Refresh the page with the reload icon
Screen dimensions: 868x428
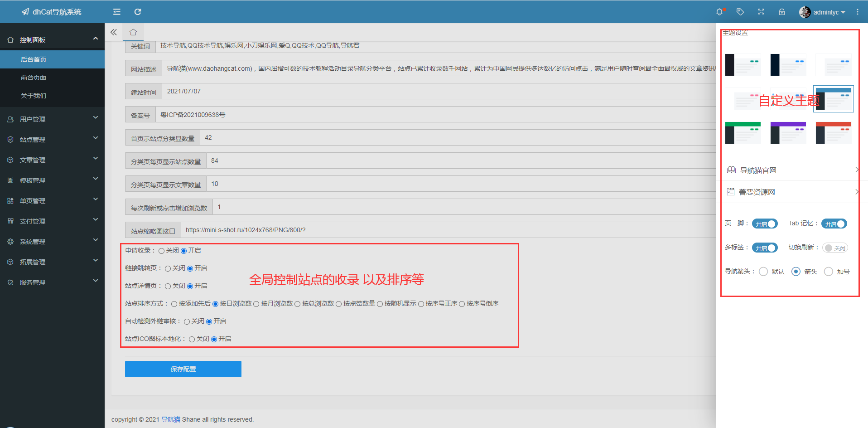click(138, 11)
